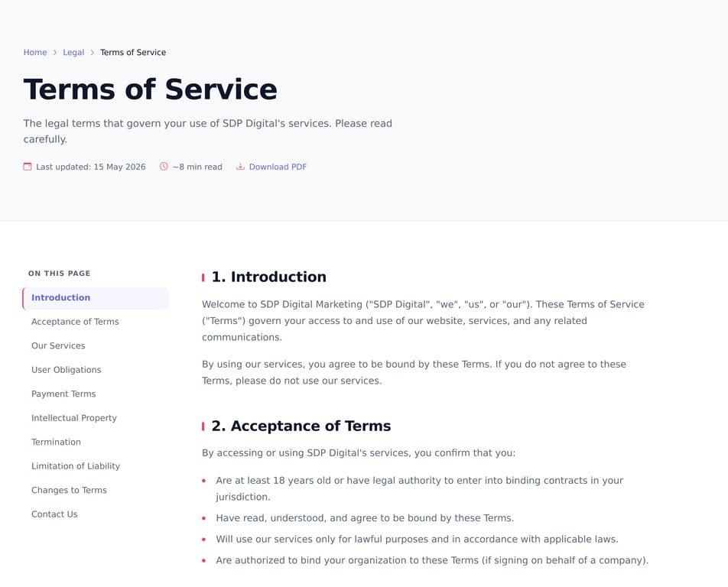
Task: Open User Obligations in the sidebar
Action: (x=66, y=370)
